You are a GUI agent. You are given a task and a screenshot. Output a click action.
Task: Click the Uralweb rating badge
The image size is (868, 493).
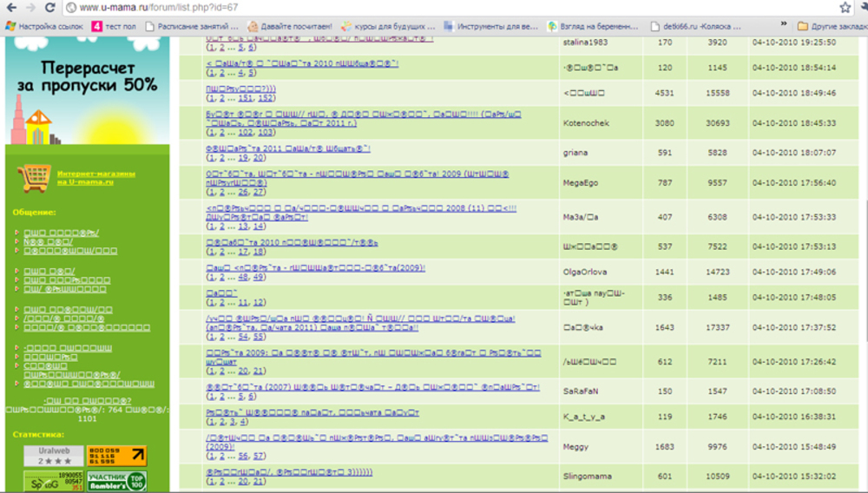(x=53, y=456)
